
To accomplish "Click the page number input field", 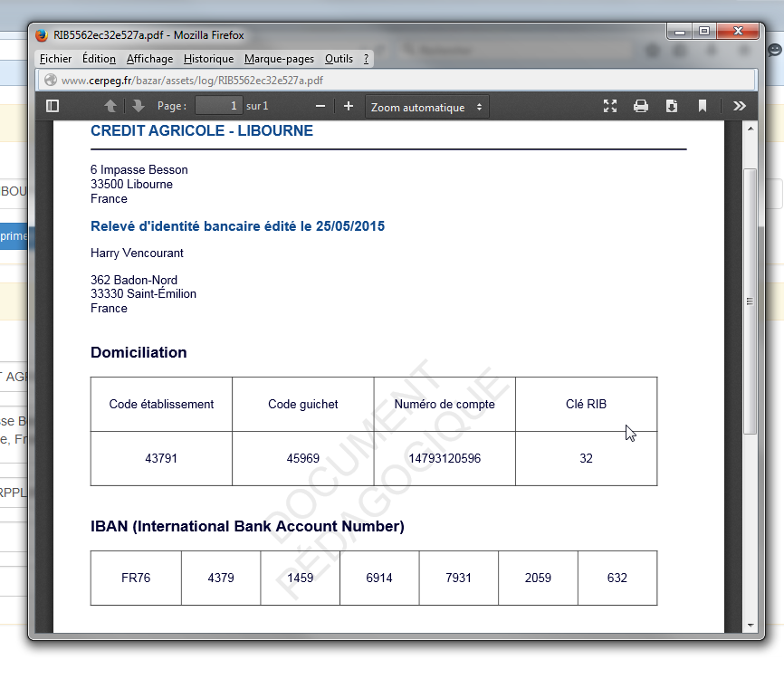I will (x=219, y=106).
